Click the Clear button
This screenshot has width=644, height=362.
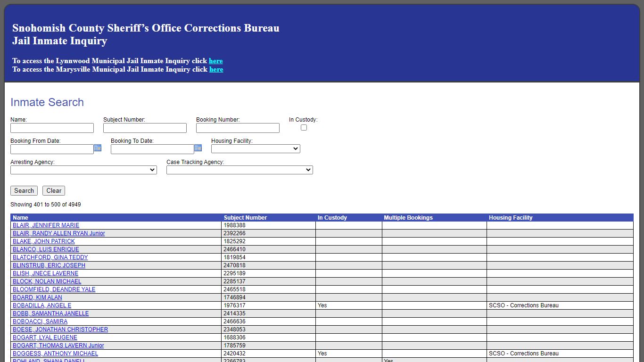click(54, 191)
